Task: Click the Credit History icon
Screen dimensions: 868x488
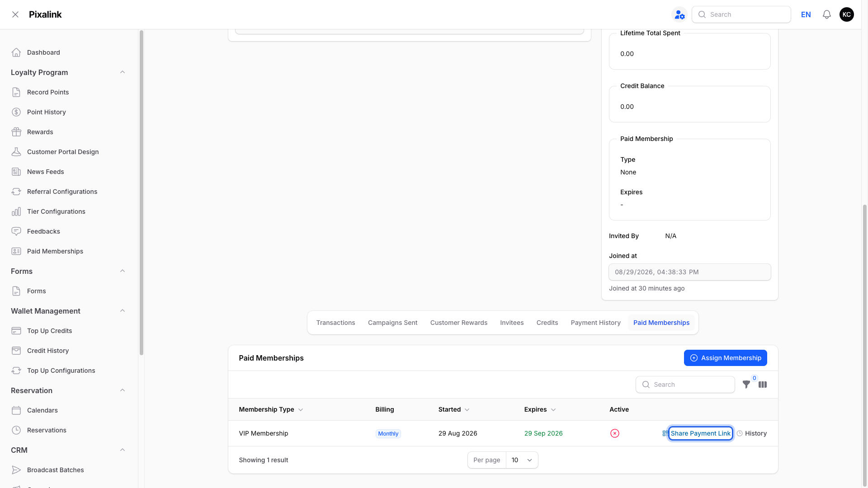Action: [16, 351]
